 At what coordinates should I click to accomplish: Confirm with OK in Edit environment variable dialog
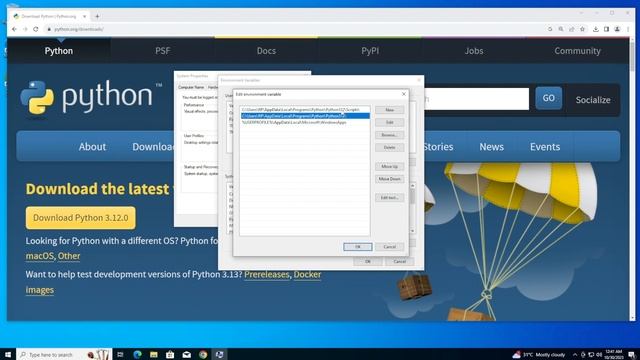tap(358, 247)
